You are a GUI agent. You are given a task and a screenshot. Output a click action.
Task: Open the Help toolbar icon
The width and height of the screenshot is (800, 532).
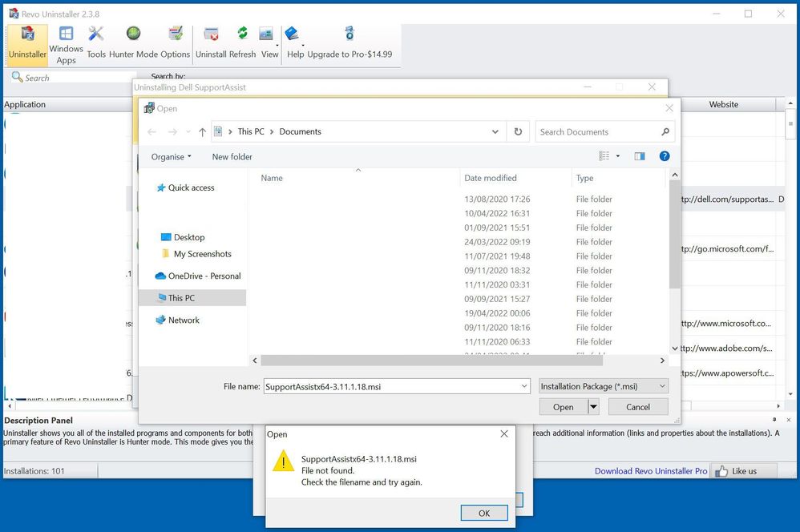296,42
